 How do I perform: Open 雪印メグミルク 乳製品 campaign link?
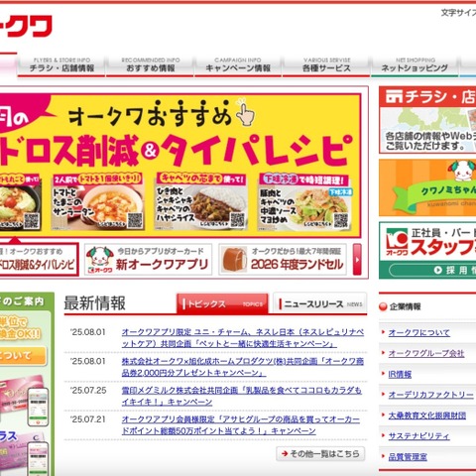tap(242, 396)
